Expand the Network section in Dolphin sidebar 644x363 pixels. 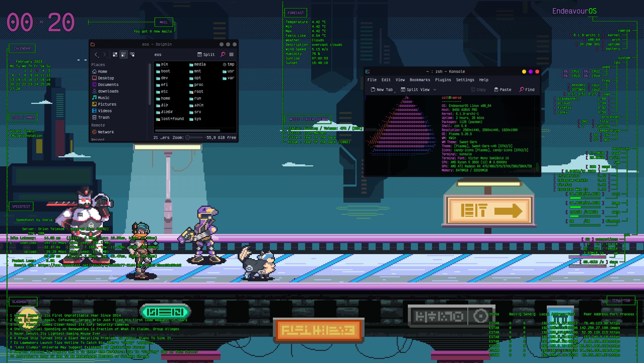(x=107, y=132)
